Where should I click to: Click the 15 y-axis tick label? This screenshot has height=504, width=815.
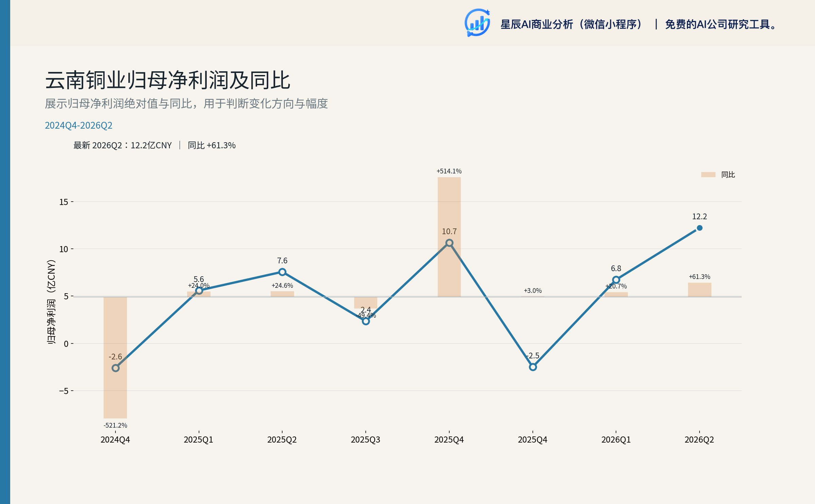coord(64,202)
